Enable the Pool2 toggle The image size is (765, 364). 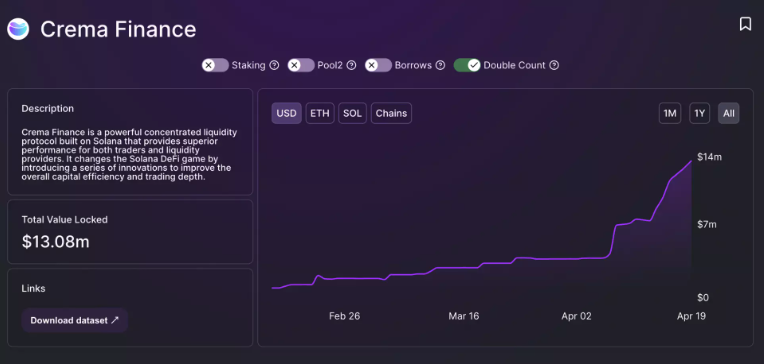pyautogui.click(x=301, y=65)
